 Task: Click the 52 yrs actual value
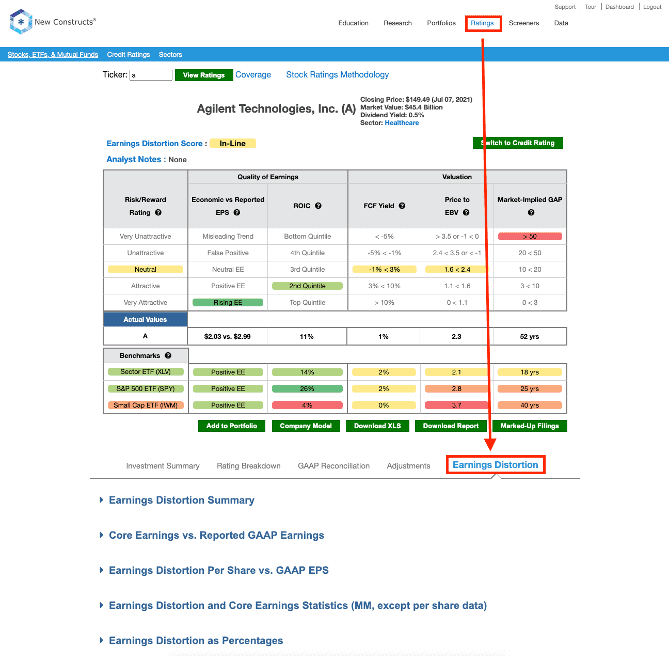[x=529, y=337]
